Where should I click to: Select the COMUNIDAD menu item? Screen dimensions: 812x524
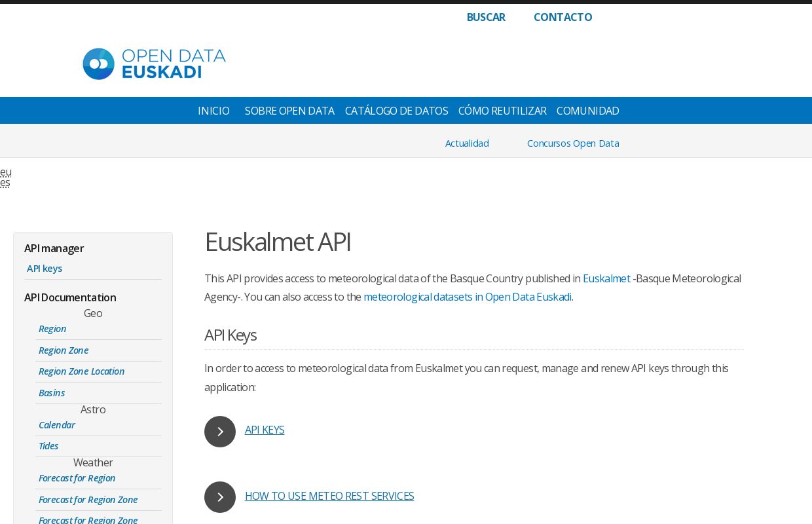587,111
